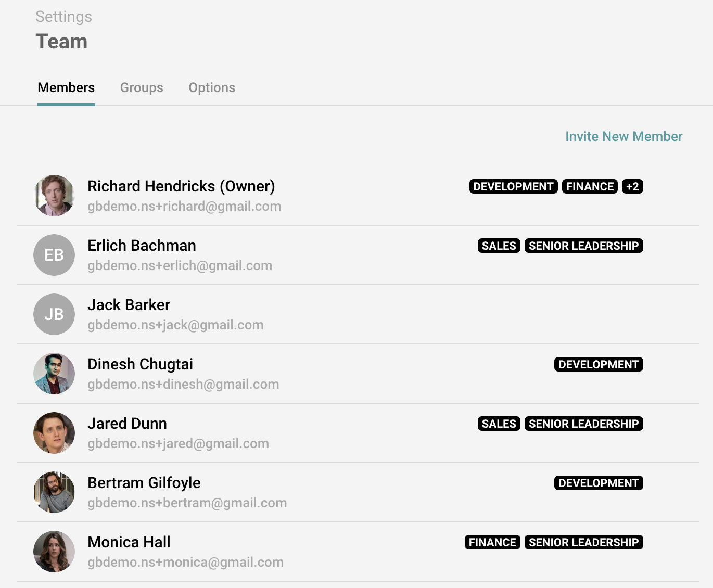Select the Members tab
713x588 pixels.
66,87
